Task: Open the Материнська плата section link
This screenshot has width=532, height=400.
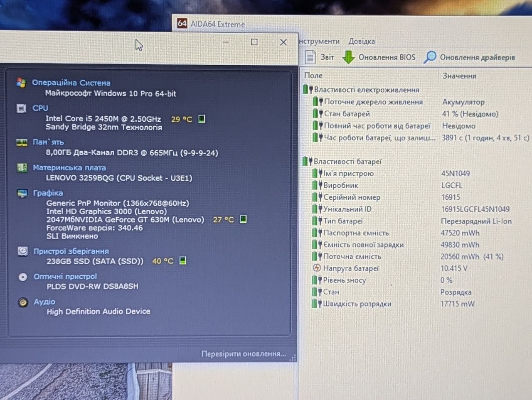Action: (x=69, y=168)
